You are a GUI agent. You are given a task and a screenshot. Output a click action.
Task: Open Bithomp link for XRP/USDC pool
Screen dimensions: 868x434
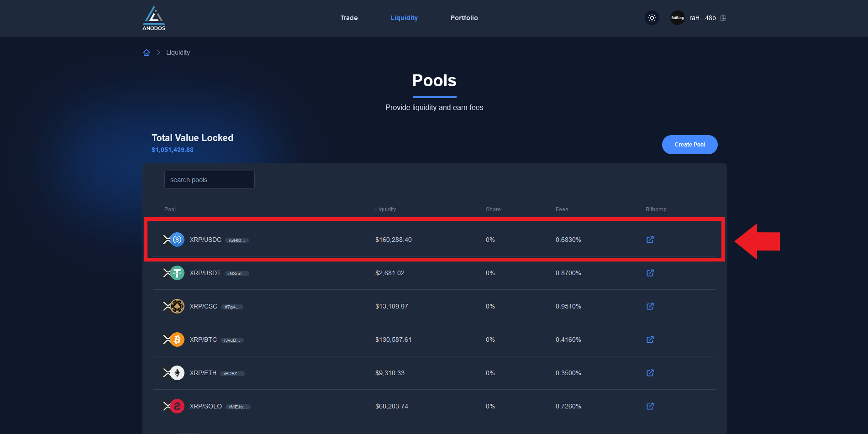pyautogui.click(x=650, y=240)
